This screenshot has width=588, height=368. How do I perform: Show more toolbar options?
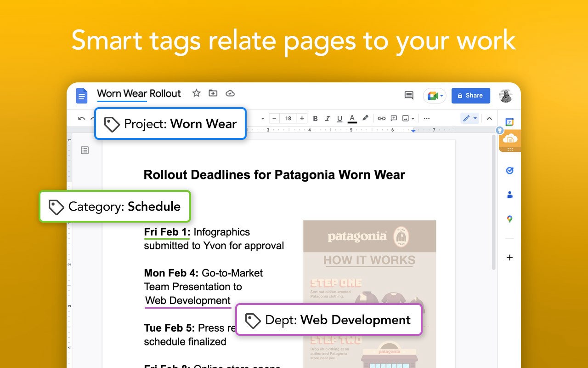427,119
